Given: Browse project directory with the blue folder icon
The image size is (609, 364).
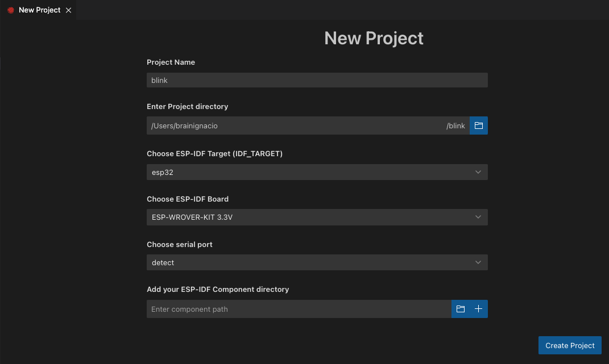Looking at the screenshot, I should pos(478,125).
